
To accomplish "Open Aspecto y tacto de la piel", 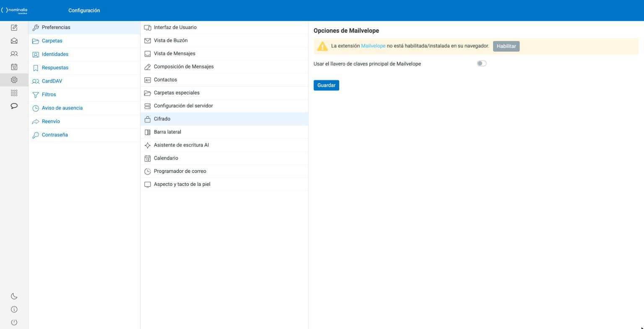I will [x=224, y=184].
